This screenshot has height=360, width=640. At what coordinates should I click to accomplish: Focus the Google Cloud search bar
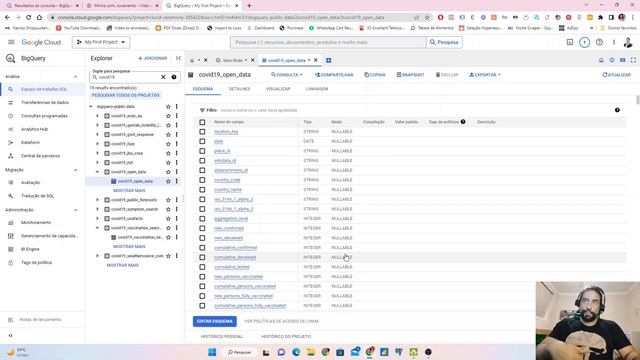click(328, 42)
